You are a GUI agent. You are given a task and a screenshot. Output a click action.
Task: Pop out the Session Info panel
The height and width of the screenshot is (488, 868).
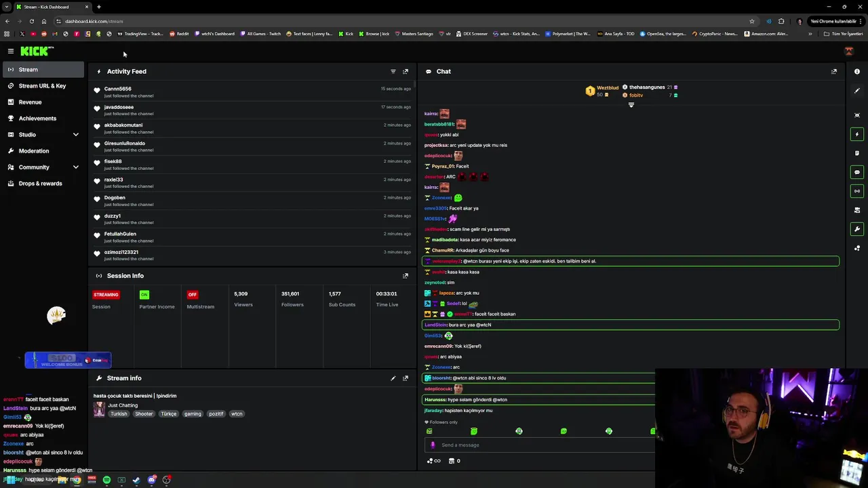(406, 276)
